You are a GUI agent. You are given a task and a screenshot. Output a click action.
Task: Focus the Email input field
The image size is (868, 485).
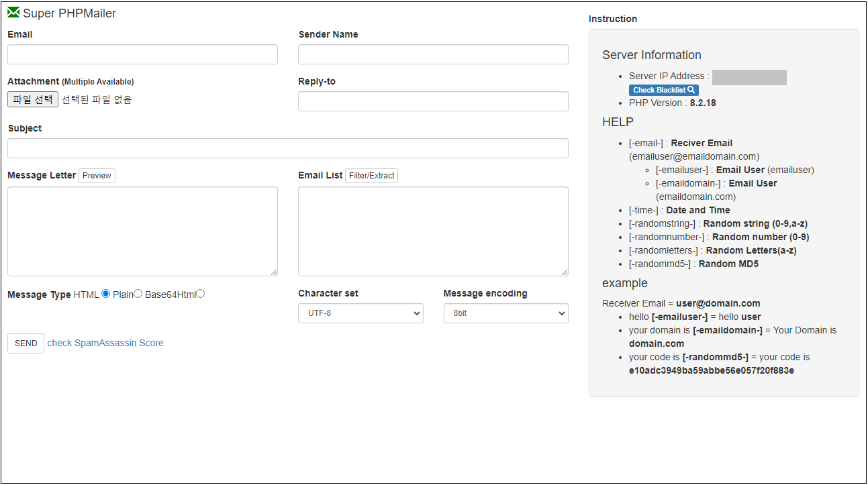142,54
